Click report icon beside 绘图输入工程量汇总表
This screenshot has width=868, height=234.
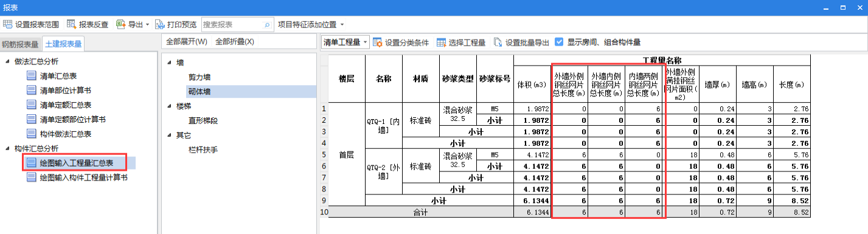[x=32, y=163]
